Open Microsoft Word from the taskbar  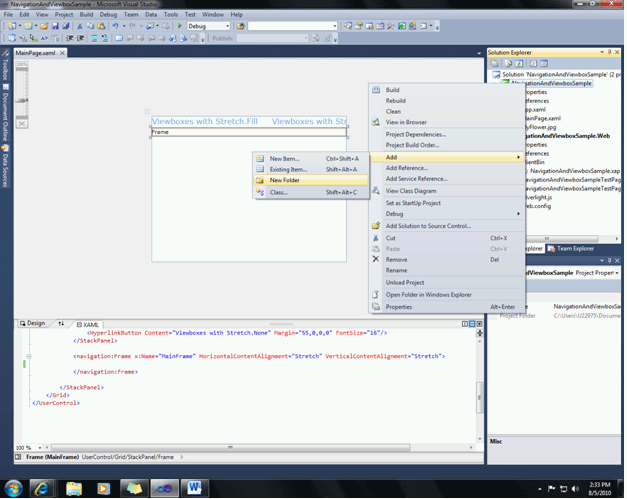195,488
